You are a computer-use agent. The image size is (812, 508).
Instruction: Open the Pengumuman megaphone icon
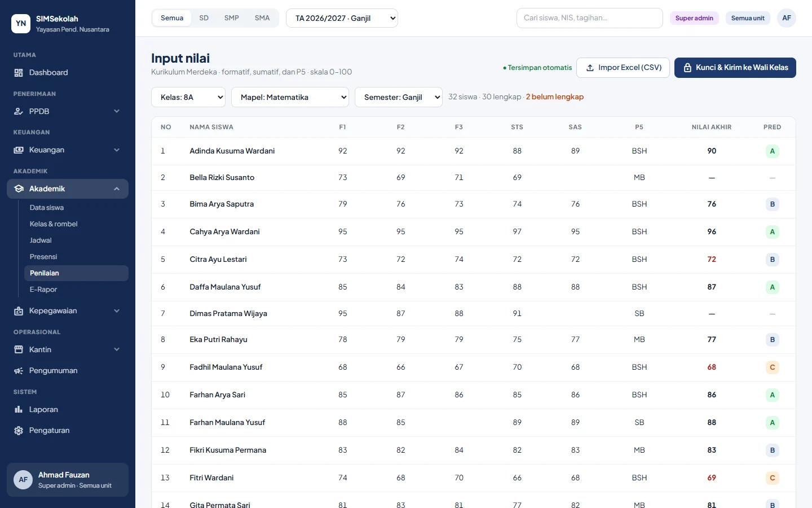tap(19, 371)
